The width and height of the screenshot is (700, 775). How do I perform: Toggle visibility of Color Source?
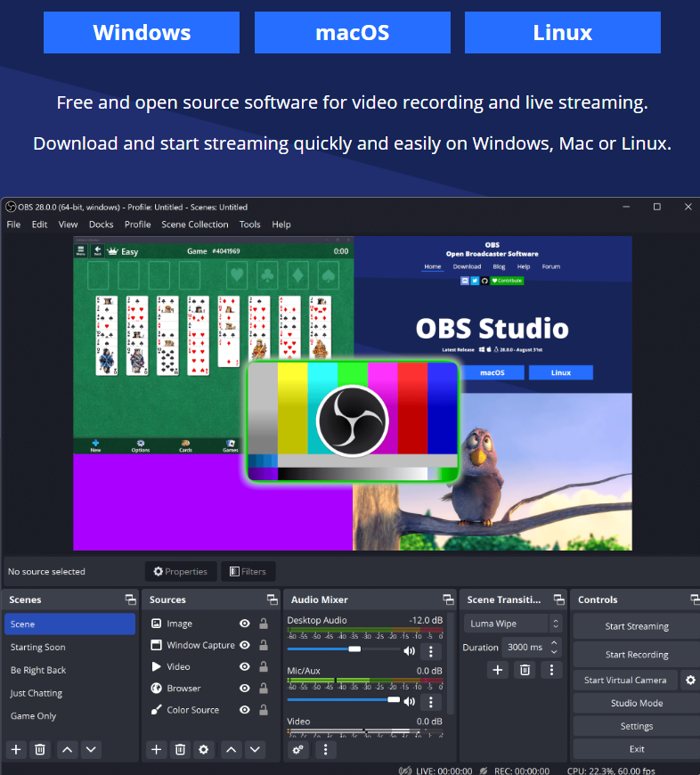click(x=245, y=710)
